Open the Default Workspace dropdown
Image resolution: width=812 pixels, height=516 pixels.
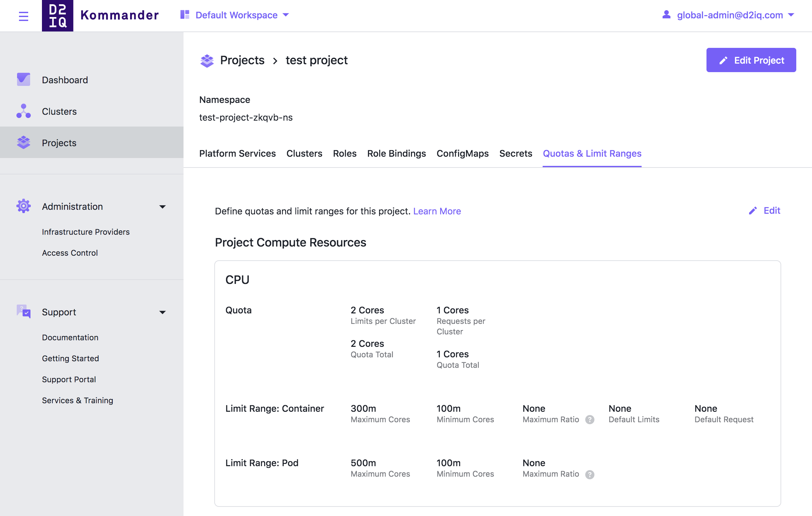(x=235, y=15)
